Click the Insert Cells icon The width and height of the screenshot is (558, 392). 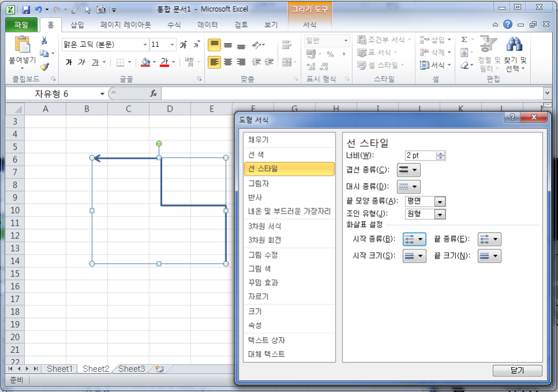(425, 39)
